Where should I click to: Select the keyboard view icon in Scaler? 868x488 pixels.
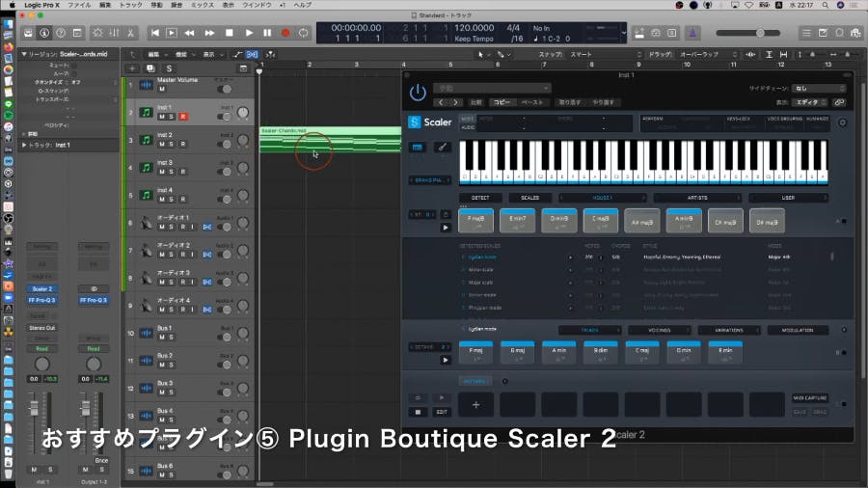(x=418, y=148)
